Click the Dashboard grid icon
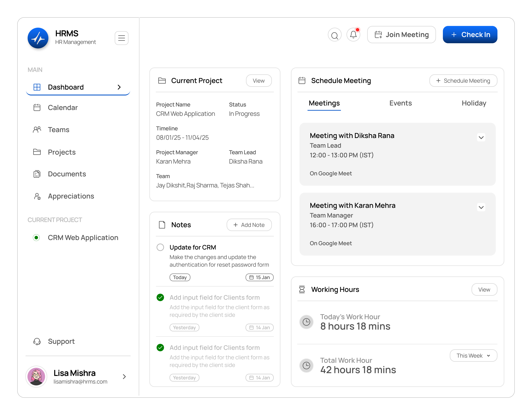Screen dimensions: 532x415 [37, 87]
